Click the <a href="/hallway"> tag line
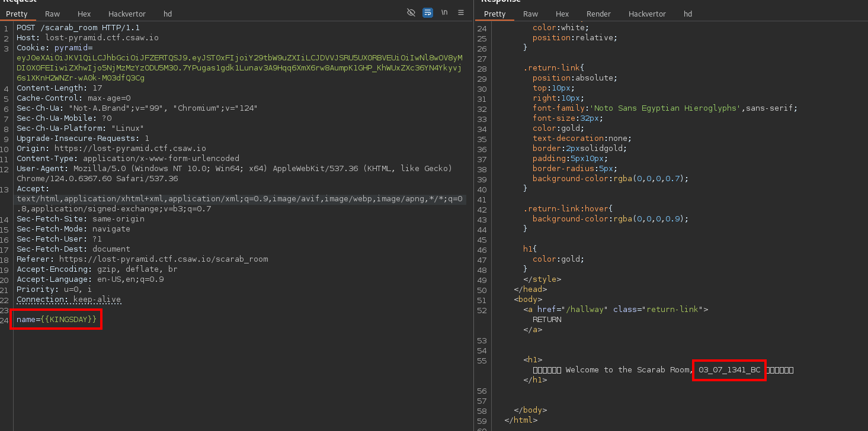 pos(615,309)
